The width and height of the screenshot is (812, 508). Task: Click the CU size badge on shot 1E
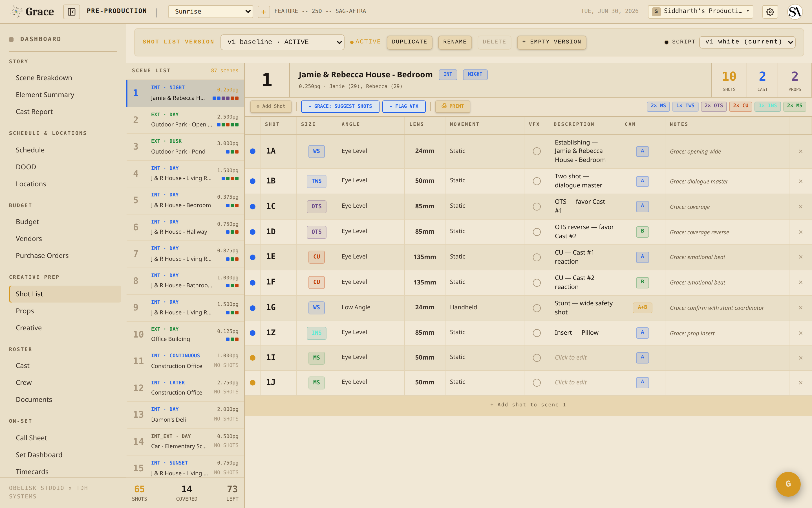tap(316, 257)
